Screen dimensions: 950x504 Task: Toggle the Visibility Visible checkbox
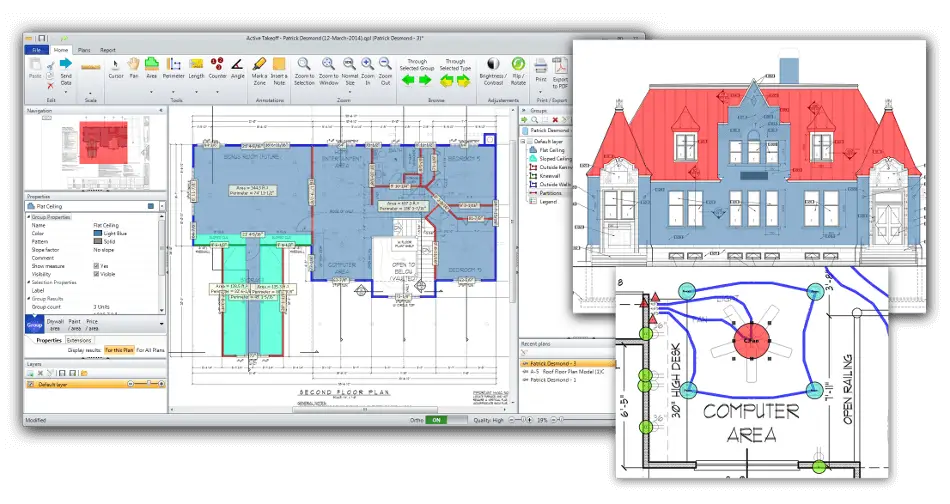tap(96, 274)
